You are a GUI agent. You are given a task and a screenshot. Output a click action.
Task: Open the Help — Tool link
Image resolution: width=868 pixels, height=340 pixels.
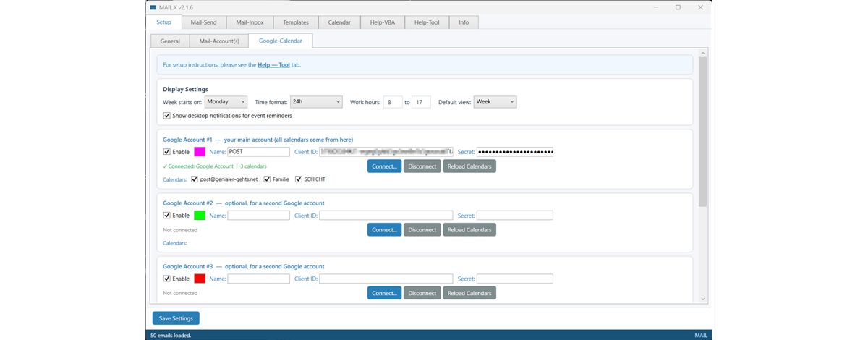[274, 64]
